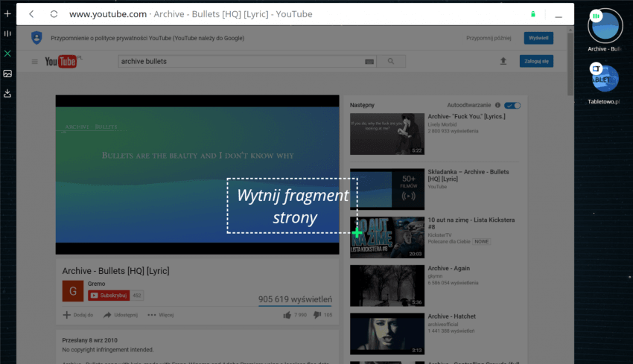Click the search magnifier button
This screenshot has width=633, height=364.
(x=391, y=61)
